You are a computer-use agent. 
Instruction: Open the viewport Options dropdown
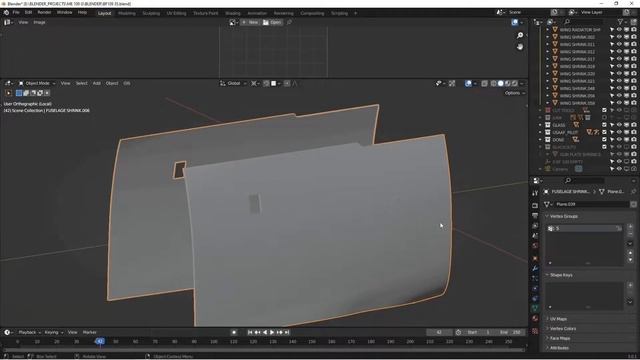pos(514,93)
